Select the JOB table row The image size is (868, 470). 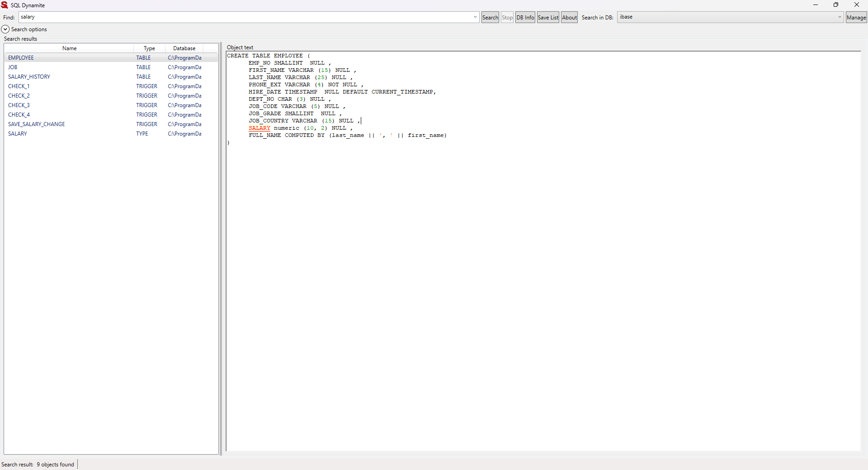pos(13,67)
